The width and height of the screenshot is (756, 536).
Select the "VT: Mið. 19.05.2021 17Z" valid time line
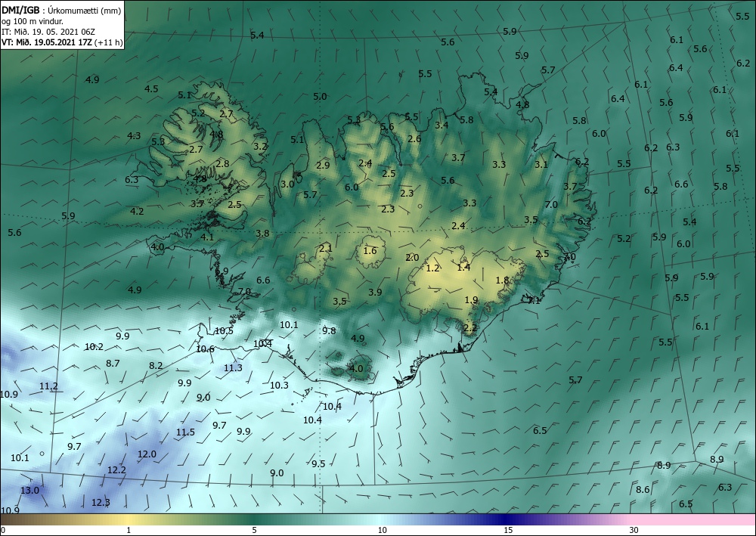click(46, 42)
